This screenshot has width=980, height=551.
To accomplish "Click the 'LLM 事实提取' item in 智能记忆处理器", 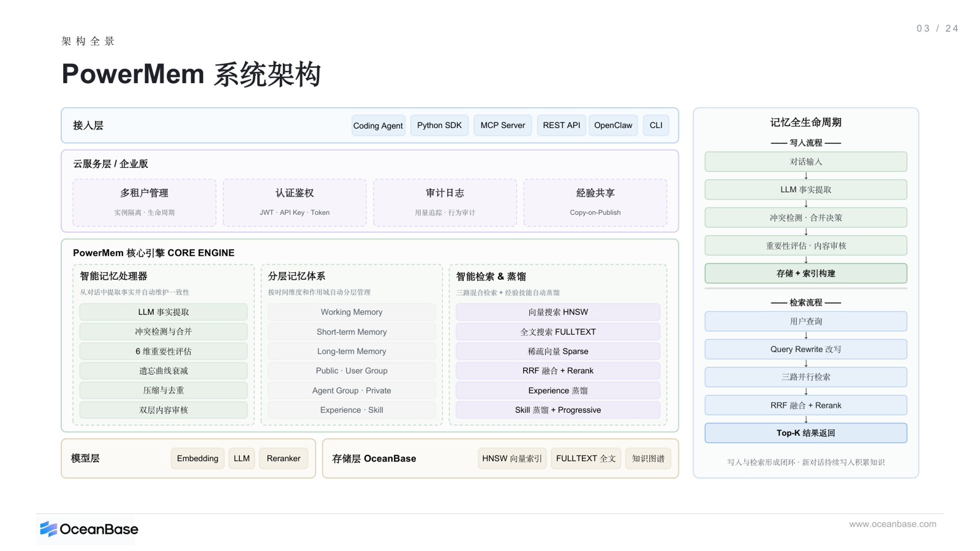I will pyautogui.click(x=164, y=312).
